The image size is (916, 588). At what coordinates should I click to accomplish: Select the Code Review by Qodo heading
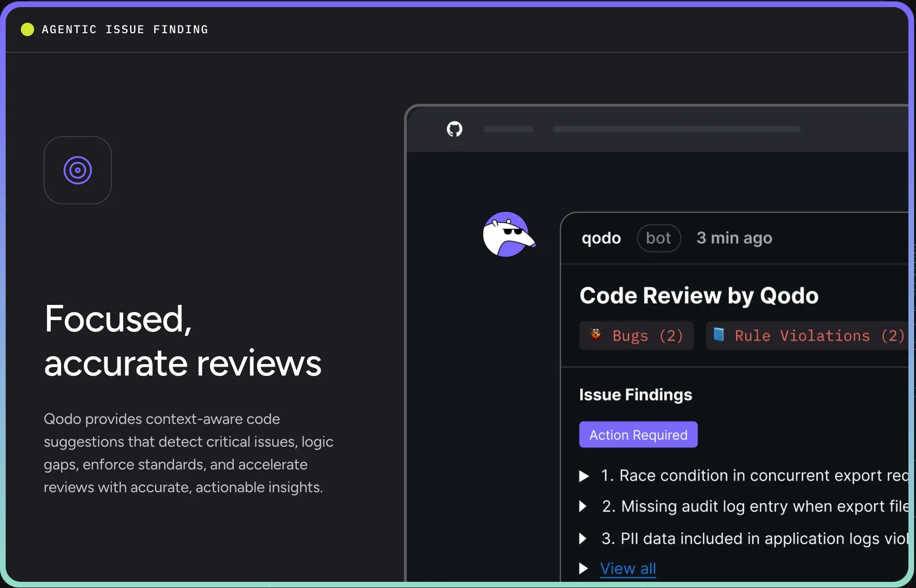point(699,296)
